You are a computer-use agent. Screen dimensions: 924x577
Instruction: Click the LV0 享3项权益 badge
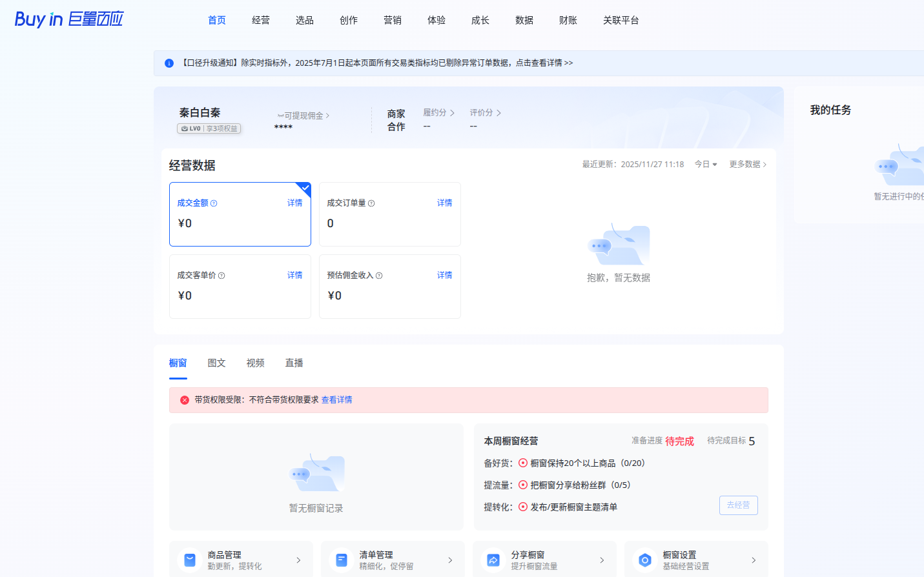(210, 128)
